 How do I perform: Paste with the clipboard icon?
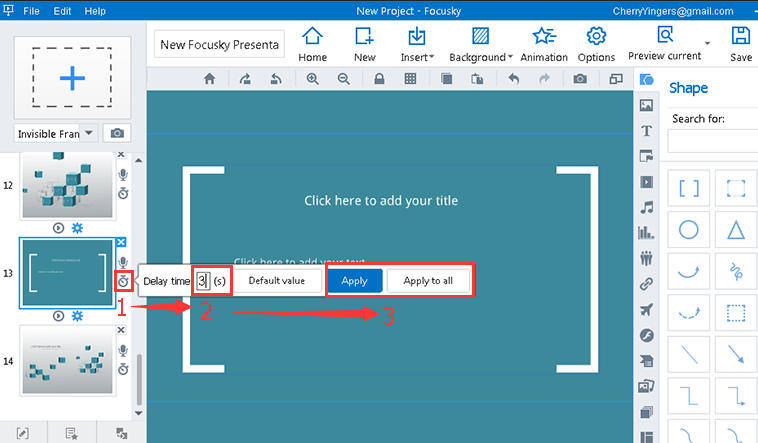click(x=477, y=79)
